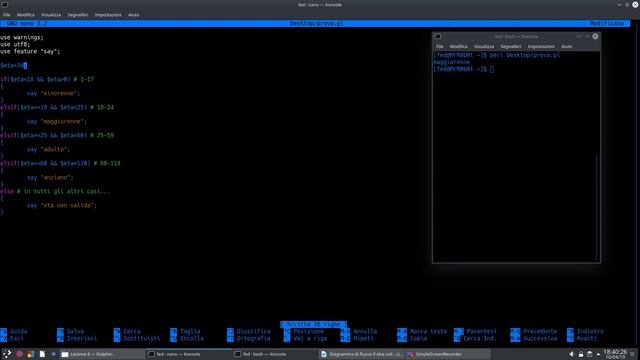Click the orange app icon in the taskbar
This screenshot has height=360, width=640.
click(x=30, y=354)
